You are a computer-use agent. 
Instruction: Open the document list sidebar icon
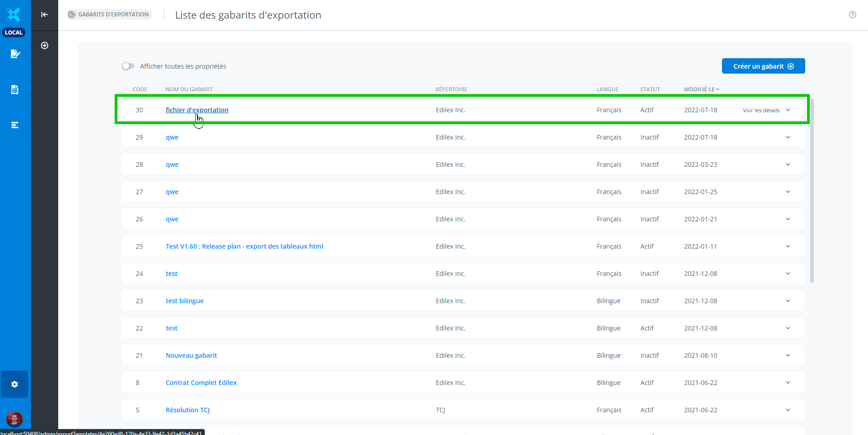(15, 90)
